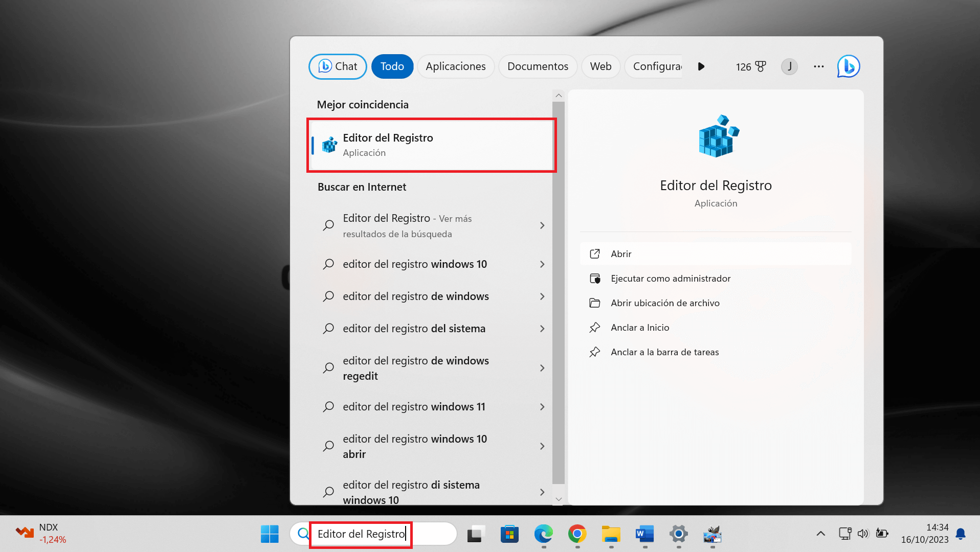Click Abrir in the details pane
The width and height of the screenshot is (980, 552).
(x=716, y=254)
